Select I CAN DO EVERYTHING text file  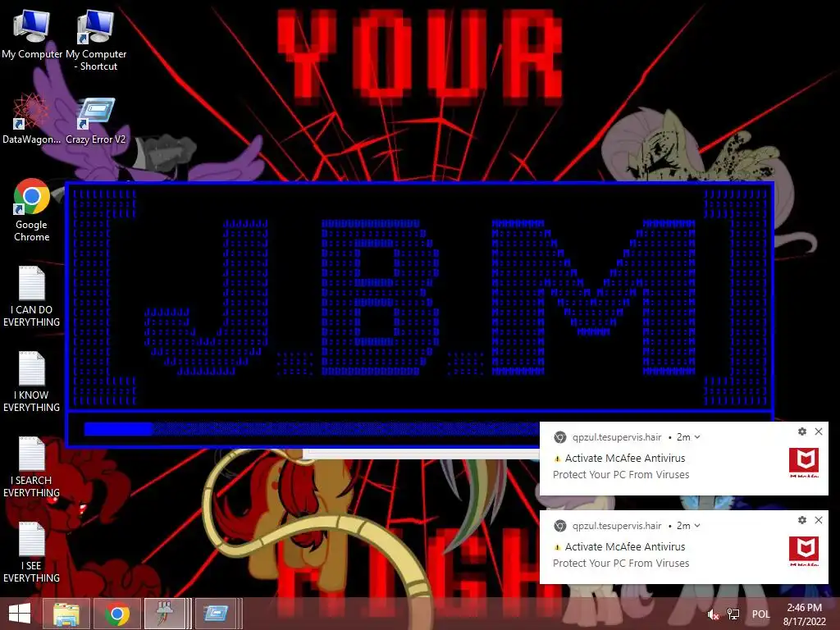(x=32, y=296)
